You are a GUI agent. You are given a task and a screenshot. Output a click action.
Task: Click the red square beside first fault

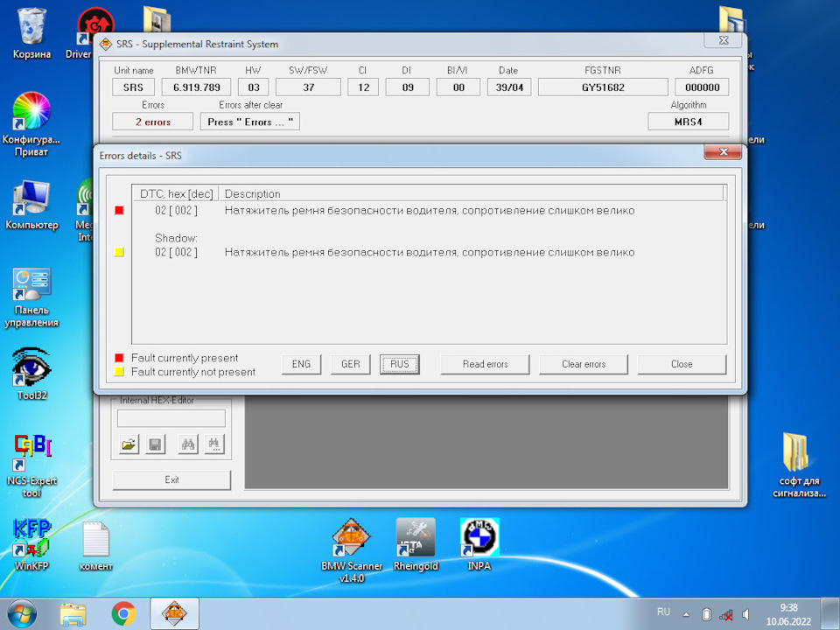pyautogui.click(x=119, y=210)
